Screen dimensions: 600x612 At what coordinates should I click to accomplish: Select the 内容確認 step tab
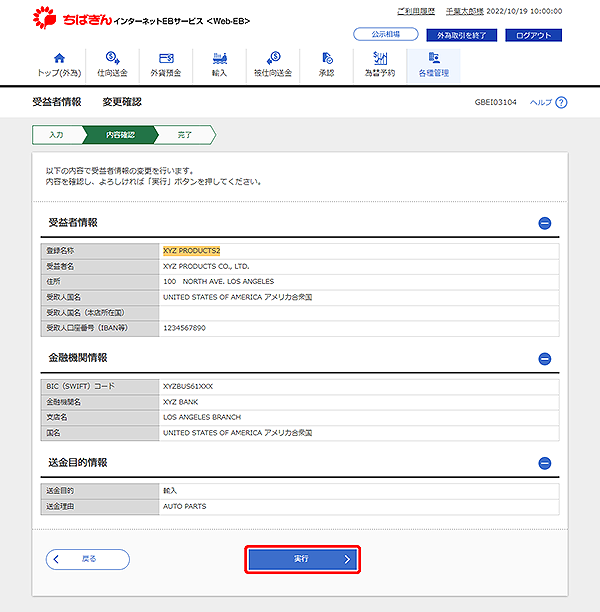coord(120,135)
